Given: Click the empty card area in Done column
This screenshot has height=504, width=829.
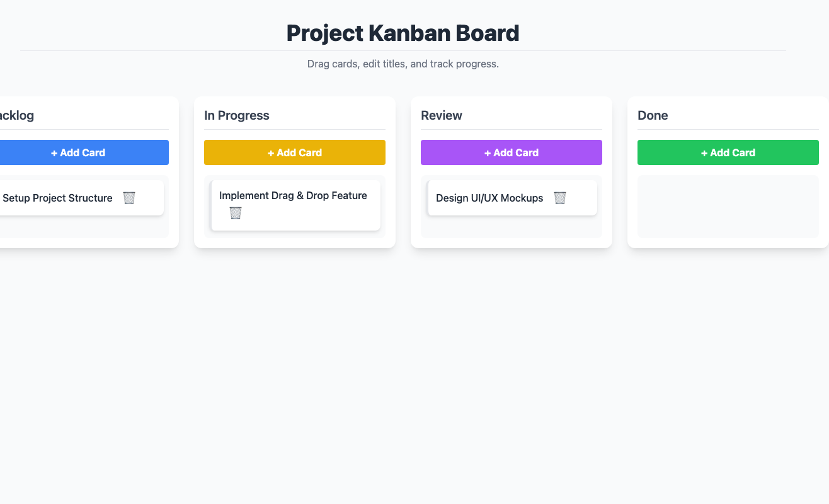Looking at the screenshot, I should (728, 207).
